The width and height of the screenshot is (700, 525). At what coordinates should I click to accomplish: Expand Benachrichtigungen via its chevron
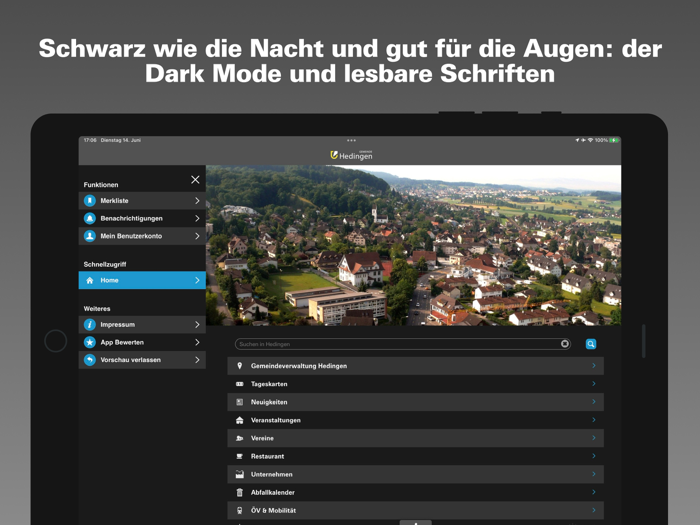tap(197, 218)
